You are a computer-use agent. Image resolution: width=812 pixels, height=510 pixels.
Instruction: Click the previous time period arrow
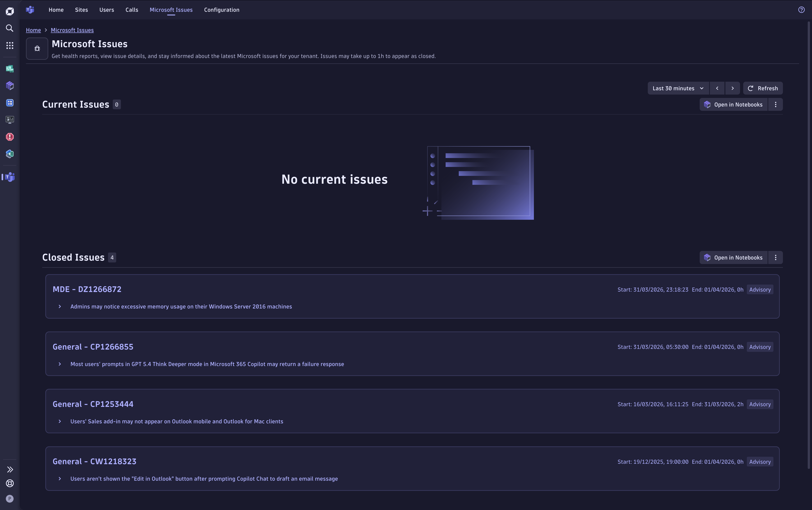[x=717, y=88]
